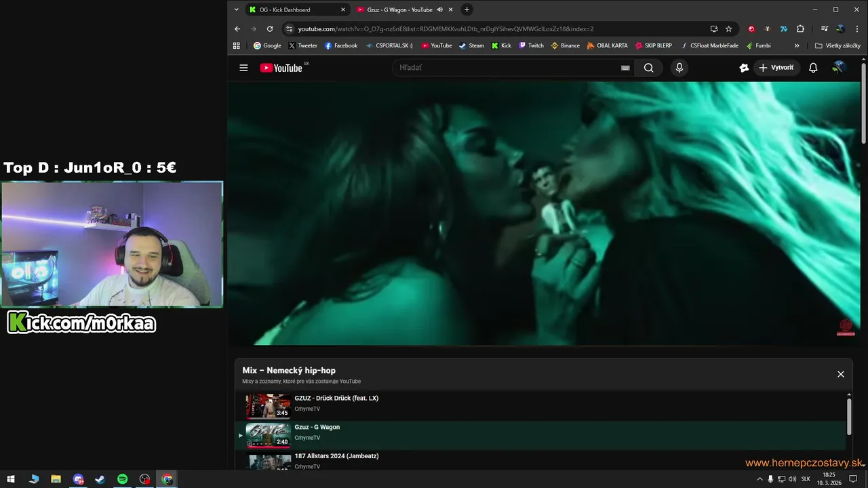Click the Vytvoriť create button
The width and height of the screenshot is (868, 488).
click(776, 68)
